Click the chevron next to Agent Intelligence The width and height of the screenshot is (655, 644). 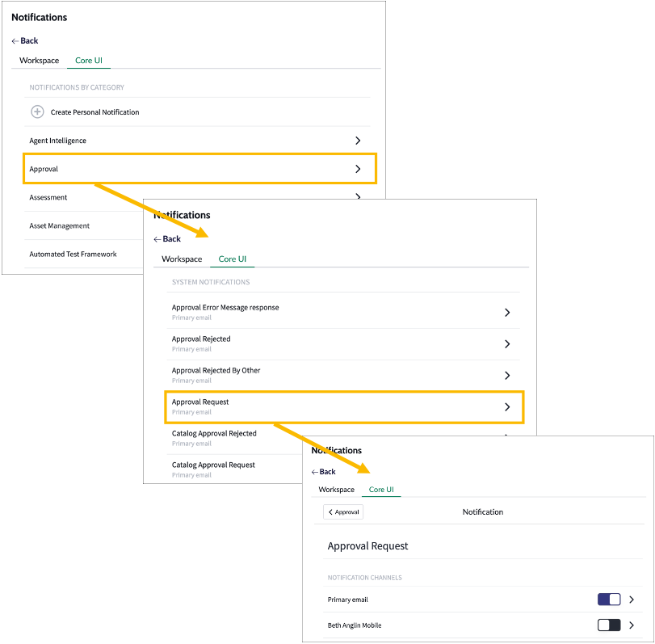point(357,140)
